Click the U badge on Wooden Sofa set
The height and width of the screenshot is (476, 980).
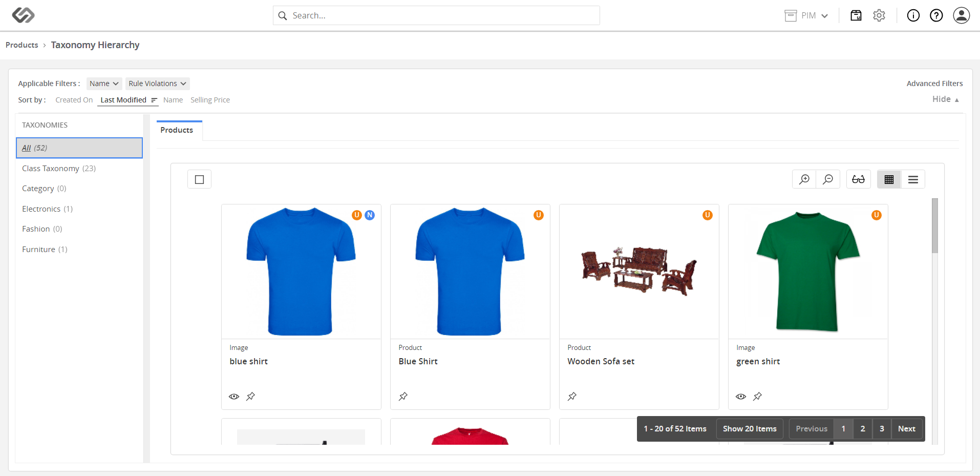point(708,215)
